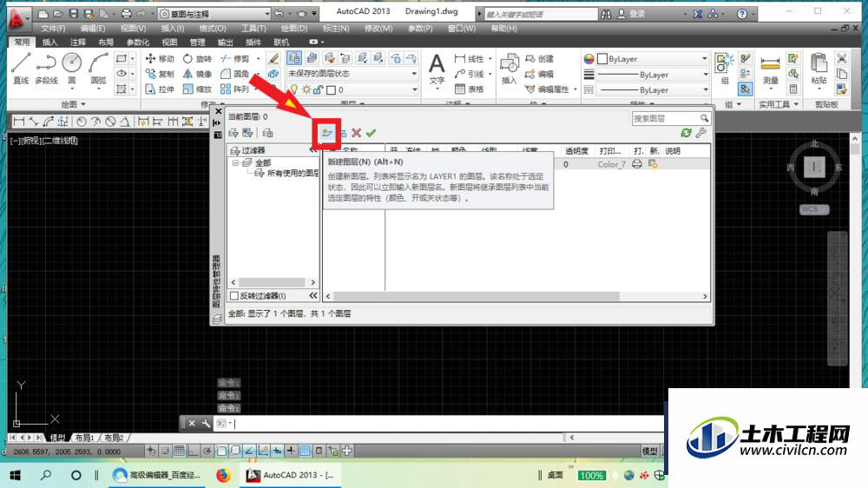This screenshot has height=488, width=868.
Task: Open the 未保存的图层状态 dropdown
Action: click(352, 74)
